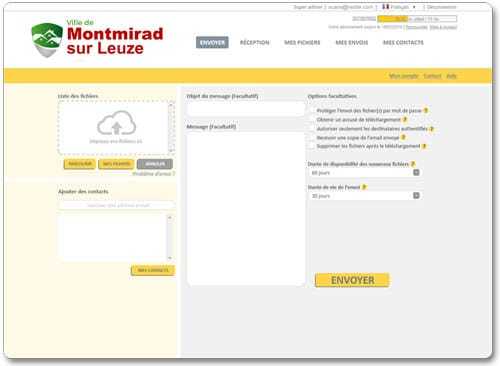This screenshot has height=366, width=500.
Task: Click the yellow MES FICHIERS button under file list
Action: pyautogui.click(x=116, y=164)
